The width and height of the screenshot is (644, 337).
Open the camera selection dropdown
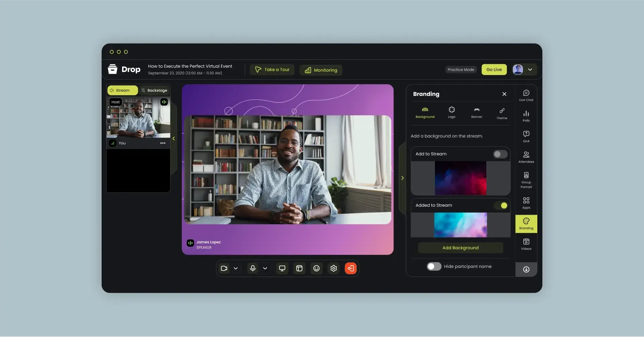point(236,268)
